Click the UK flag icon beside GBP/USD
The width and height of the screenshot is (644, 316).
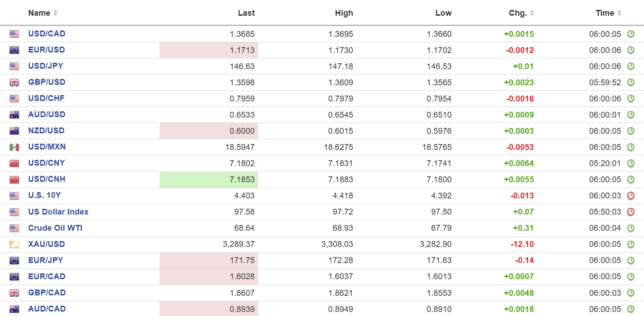[x=14, y=82]
